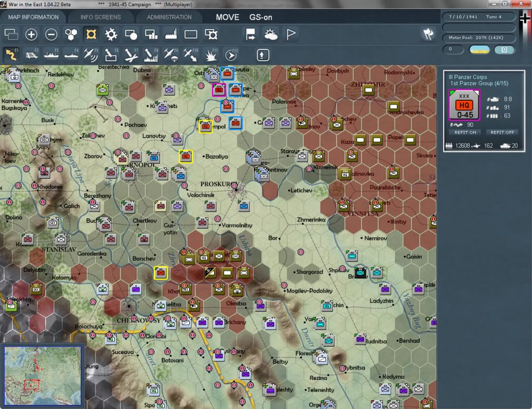Image resolution: width=532 pixels, height=409 pixels.
Task: Click the date field 7 / 10 / 1941
Action: point(463,17)
